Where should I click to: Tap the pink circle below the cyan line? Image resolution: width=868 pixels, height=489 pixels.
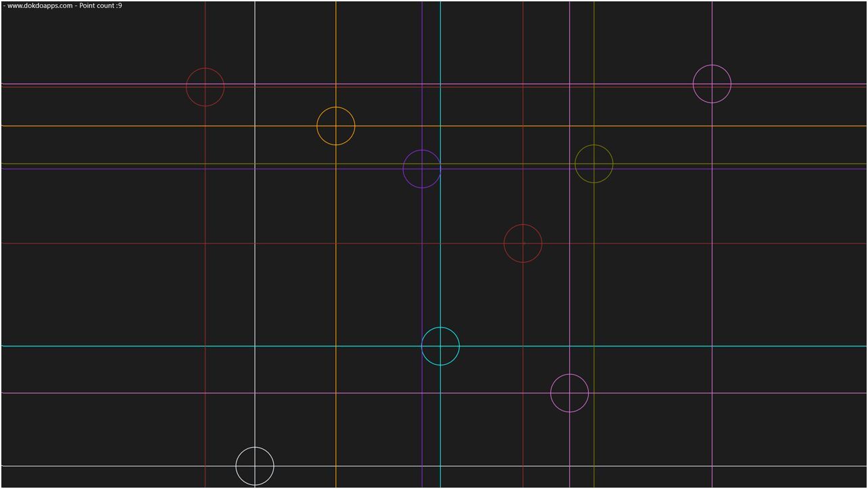tap(570, 393)
